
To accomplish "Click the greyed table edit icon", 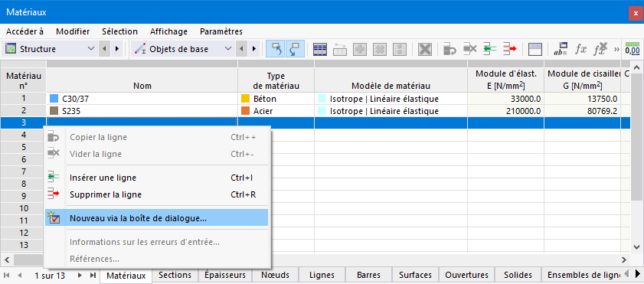I will (340, 49).
